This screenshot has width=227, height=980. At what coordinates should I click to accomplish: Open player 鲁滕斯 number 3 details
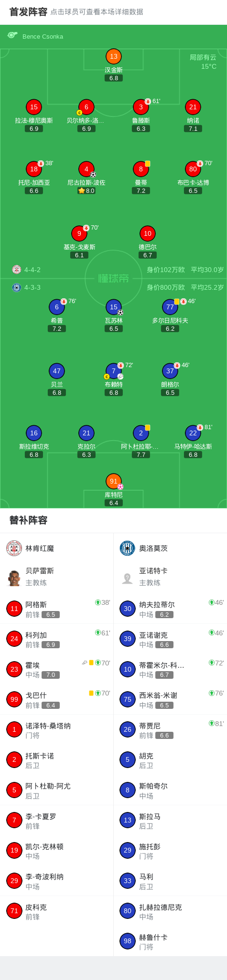point(141,107)
